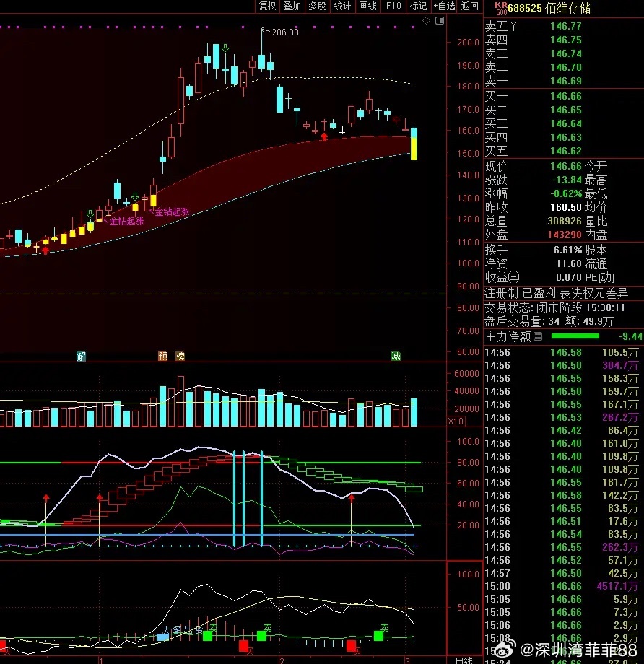Screen dimensions: 644x664
Task: Click the 15:00 trade row 4517.1万
Action: pyautogui.click(x=562, y=586)
